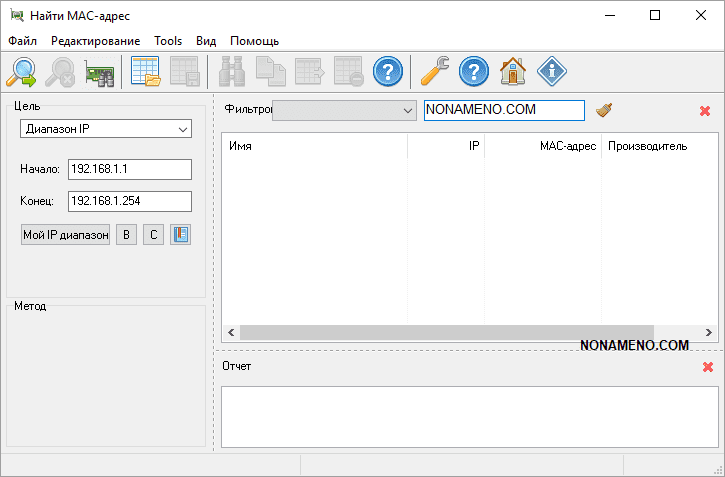
Task: Close the filter bar with red X
Action: 705,111
